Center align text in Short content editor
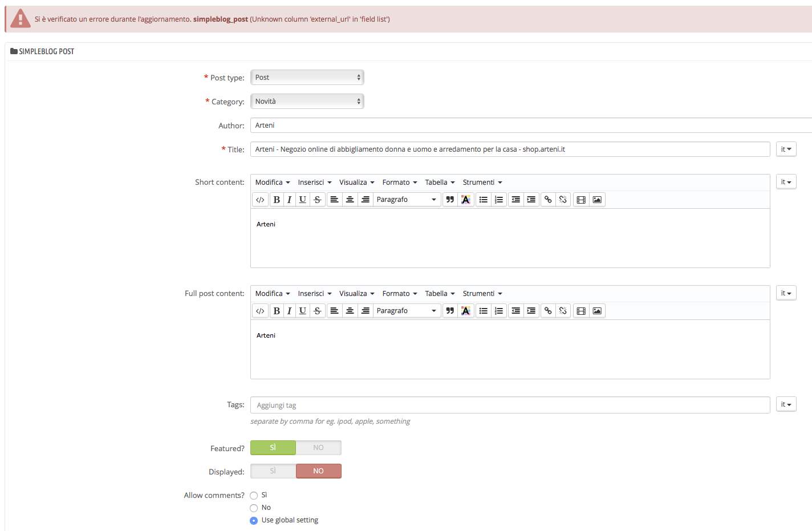Screen dimensions: 812x531 [x=350, y=200]
